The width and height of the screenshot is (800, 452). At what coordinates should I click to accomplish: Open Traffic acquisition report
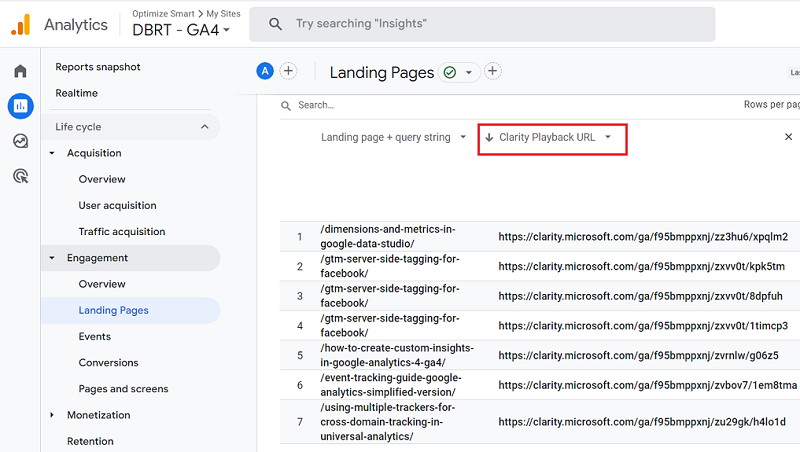tap(122, 232)
